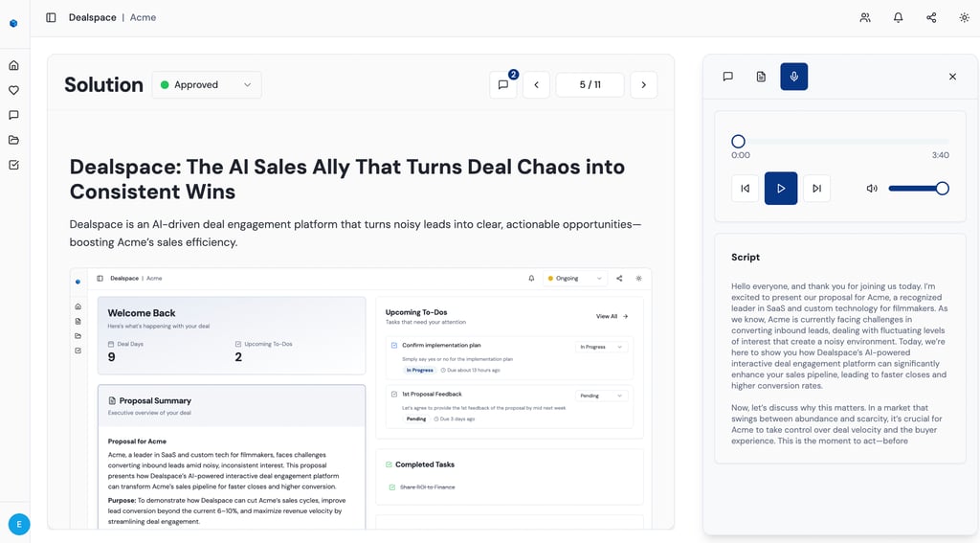
Task: Open the Approved status dropdown
Action: click(207, 84)
